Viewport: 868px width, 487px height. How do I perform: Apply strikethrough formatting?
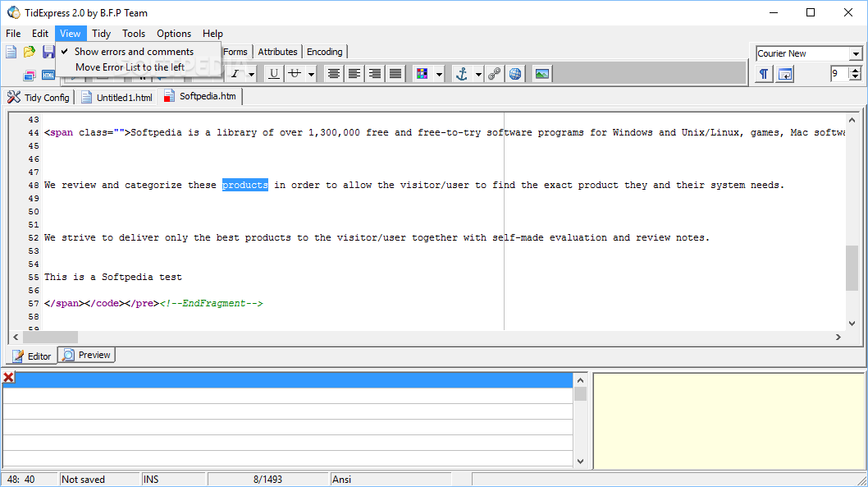coord(295,74)
